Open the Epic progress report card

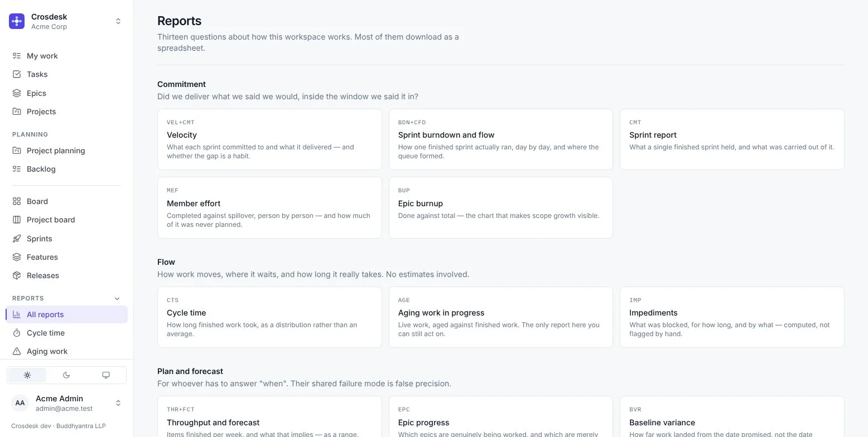coord(501,416)
